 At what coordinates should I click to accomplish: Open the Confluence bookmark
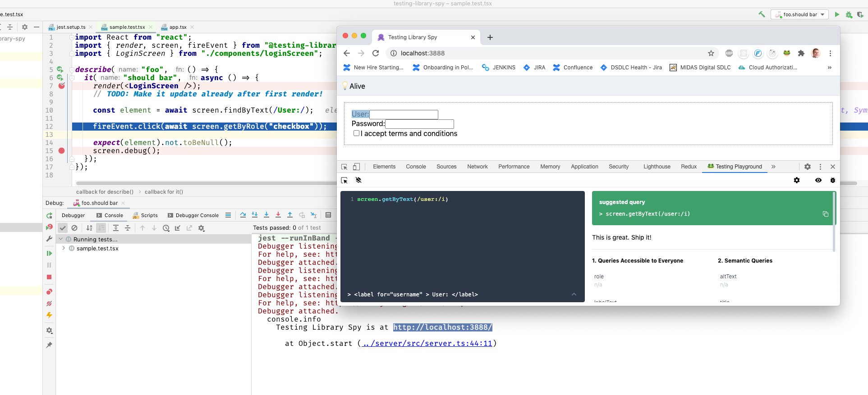tap(573, 68)
